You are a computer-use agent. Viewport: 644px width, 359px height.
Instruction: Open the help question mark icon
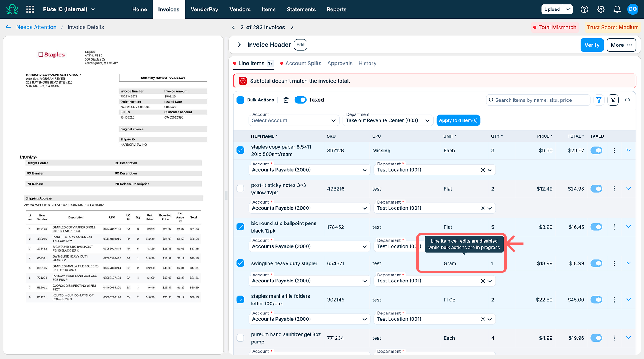(584, 9)
